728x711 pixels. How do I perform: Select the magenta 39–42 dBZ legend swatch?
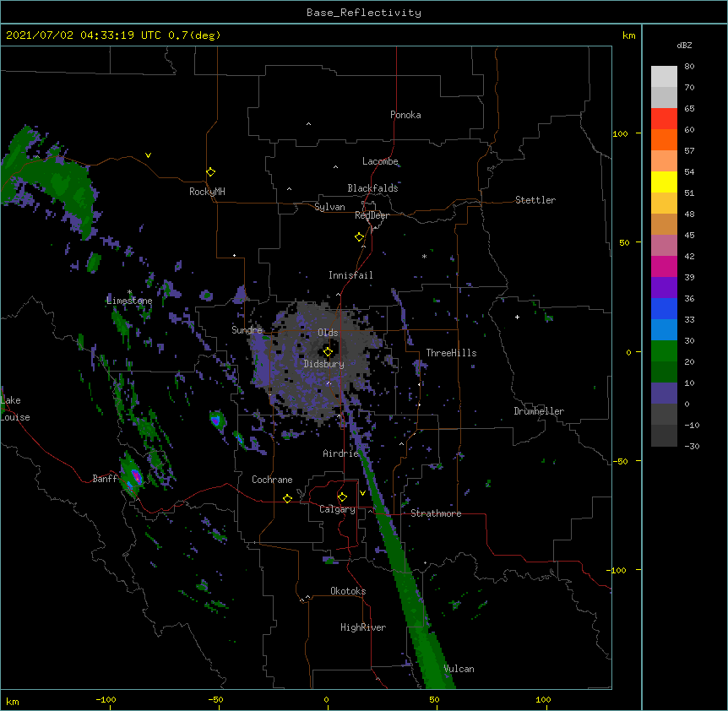[x=664, y=266]
